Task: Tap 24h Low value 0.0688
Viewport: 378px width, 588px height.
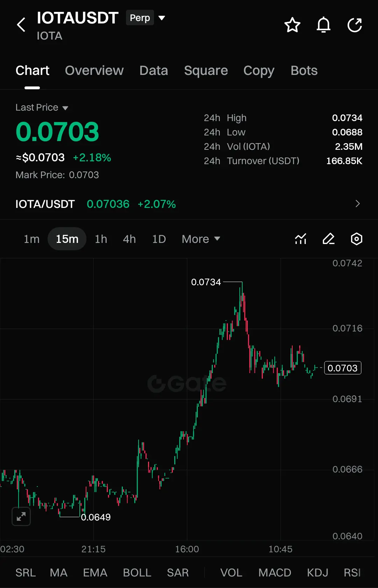Action: click(347, 132)
